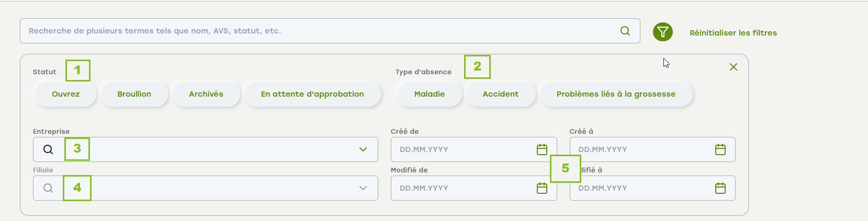Select the Maladie absence type
The height and width of the screenshot is (221, 868).
[430, 94]
